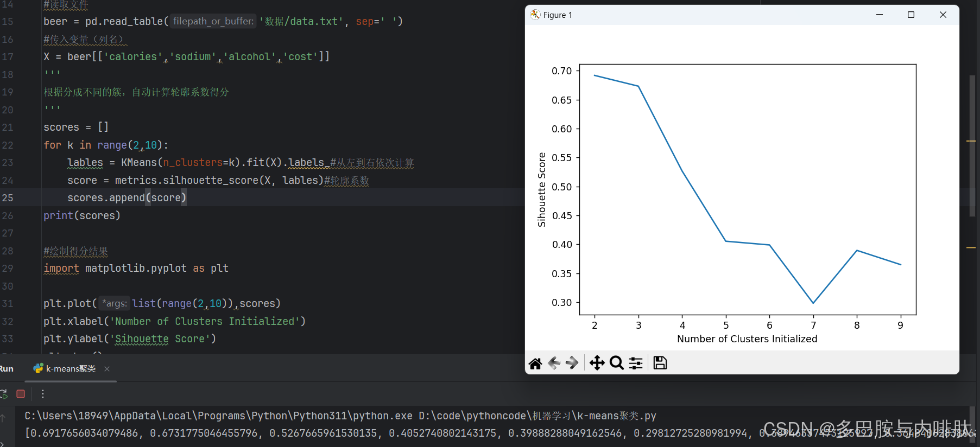Select the k-means聚类 run tab

[x=71, y=369]
